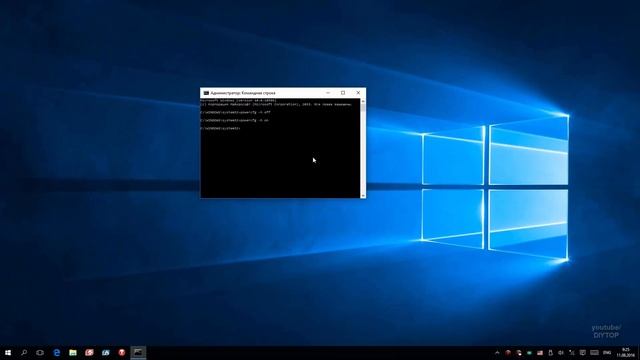Click the Command Prompt window system icon
This screenshot has height=360, width=640.
pyautogui.click(x=206, y=93)
